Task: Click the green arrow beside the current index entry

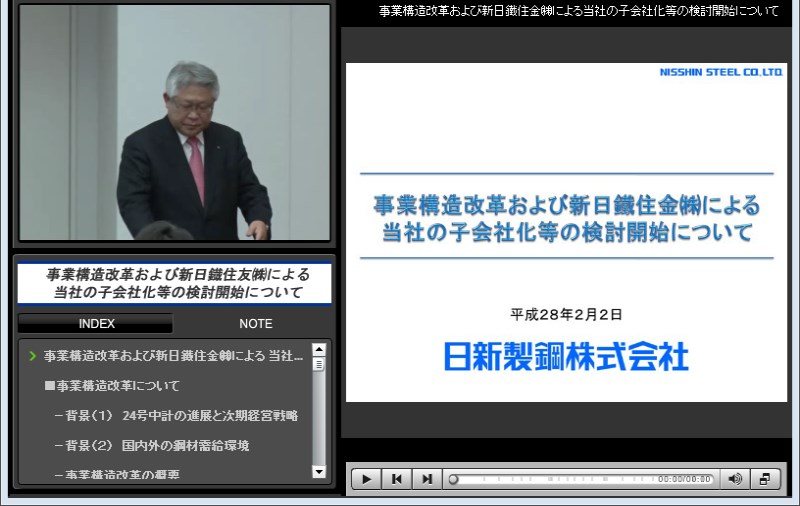Action: coord(33,356)
